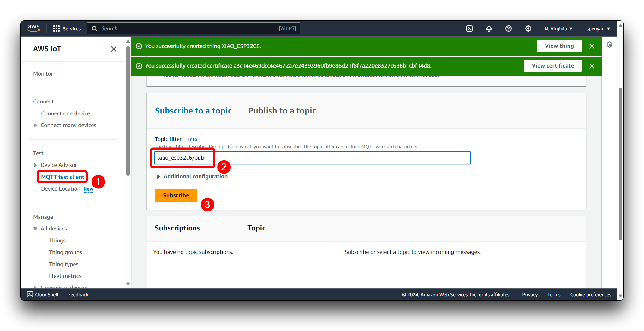The width and height of the screenshot is (644, 331).
Task: Open the Privacy link
Action: click(x=530, y=295)
